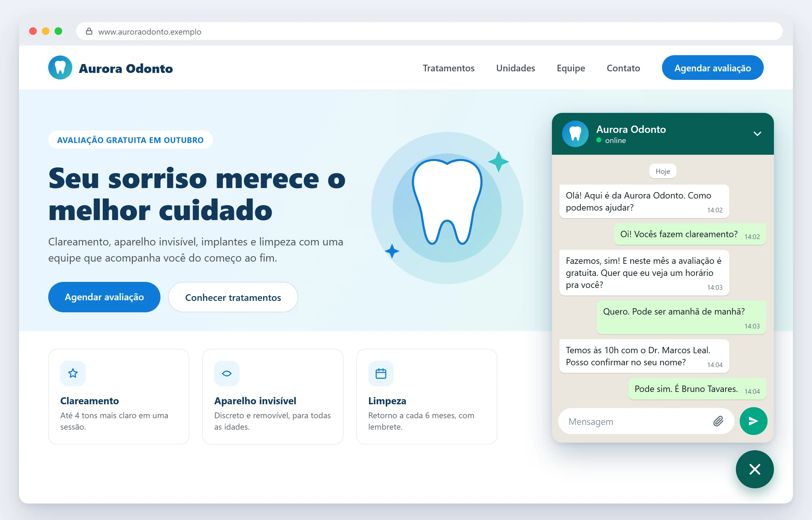Click the red close window button

[x=33, y=31]
